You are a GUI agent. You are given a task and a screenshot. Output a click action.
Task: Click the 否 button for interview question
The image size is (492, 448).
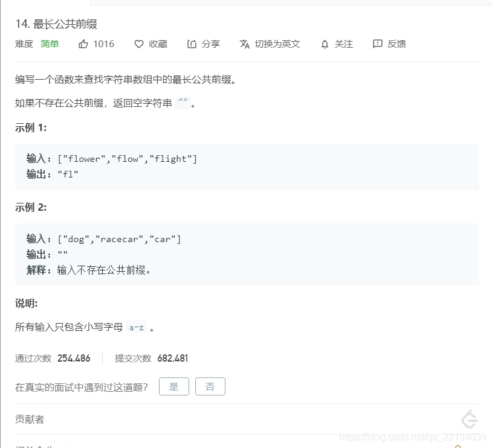210,386
